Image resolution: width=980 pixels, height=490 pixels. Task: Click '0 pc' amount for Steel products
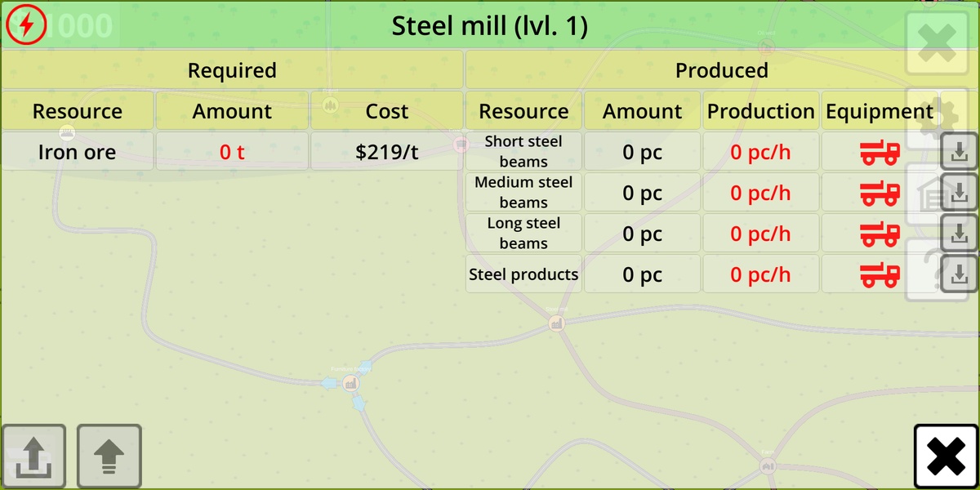pos(643,274)
